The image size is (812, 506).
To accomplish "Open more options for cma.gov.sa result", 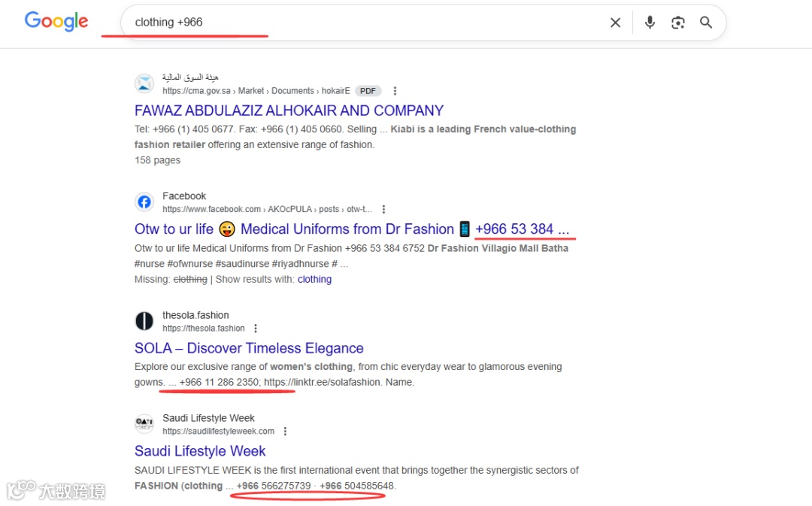I will pos(395,91).
